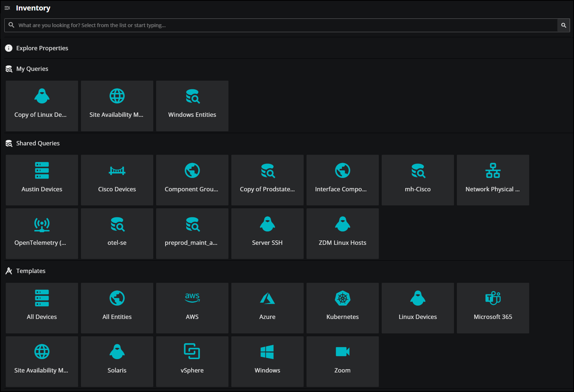The image size is (574, 392).
Task: Open the Copy of Linux De... query tile
Action: 42,106
